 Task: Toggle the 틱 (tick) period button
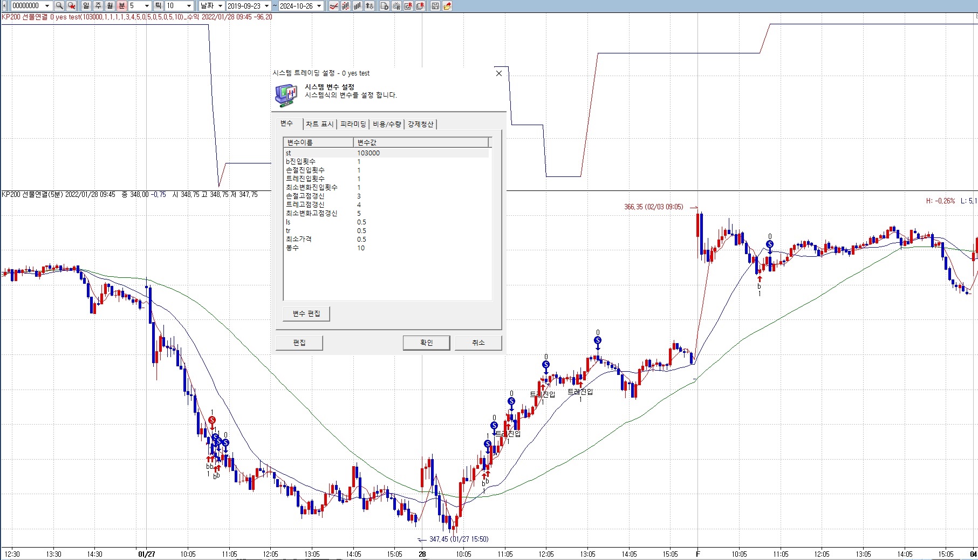click(159, 6)
